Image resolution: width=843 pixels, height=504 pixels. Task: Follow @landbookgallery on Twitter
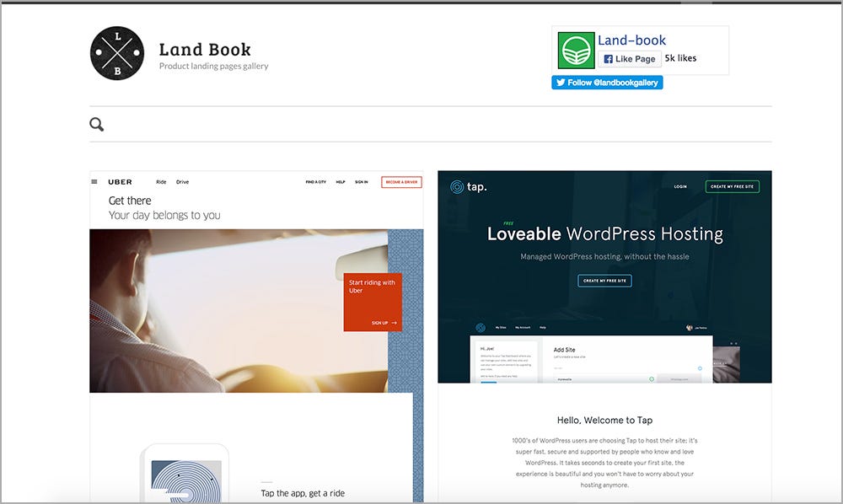(x=607, y=83)
